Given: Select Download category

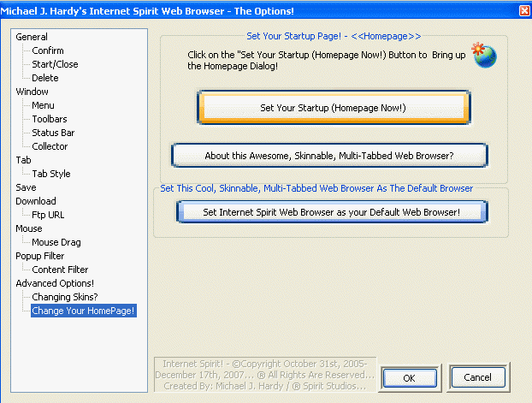Looking at the screenshot, I should (x=36, y=201).
